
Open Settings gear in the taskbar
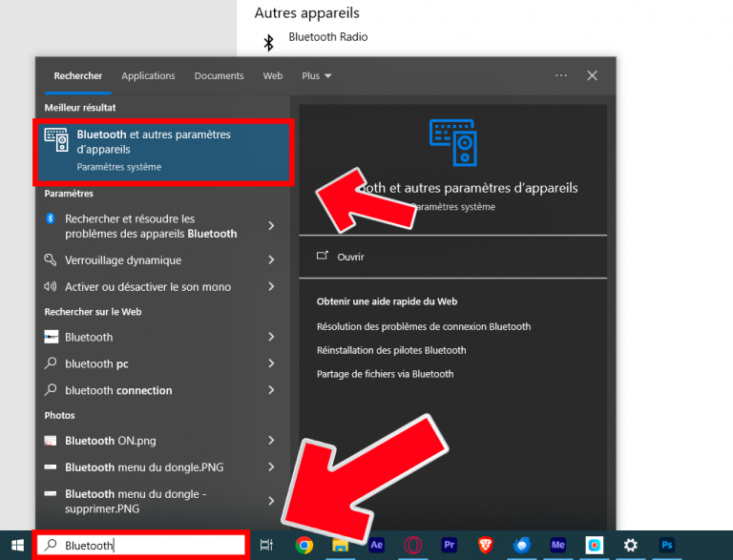click(x=631, y=545)
